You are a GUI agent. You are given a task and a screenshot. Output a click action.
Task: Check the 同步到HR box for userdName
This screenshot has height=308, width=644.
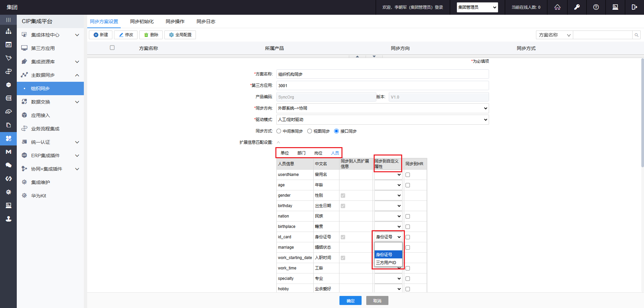tap(408, 175)
